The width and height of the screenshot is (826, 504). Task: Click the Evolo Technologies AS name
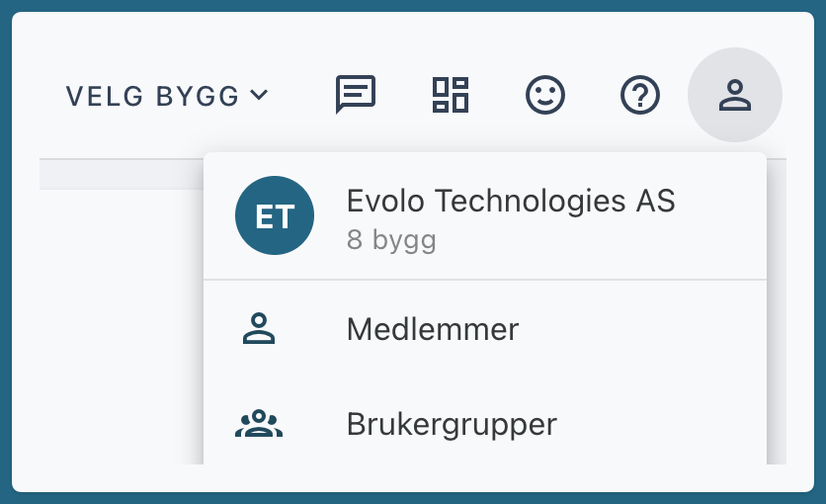511,201
